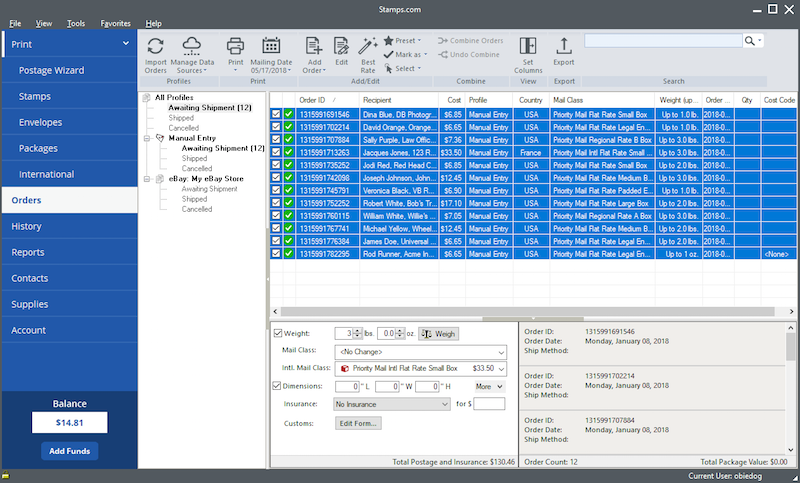The width and height of the screenshot is (800, 483).
Task: Uncheck the checkbox for order 1315991702214
Action: coord(276,127)
